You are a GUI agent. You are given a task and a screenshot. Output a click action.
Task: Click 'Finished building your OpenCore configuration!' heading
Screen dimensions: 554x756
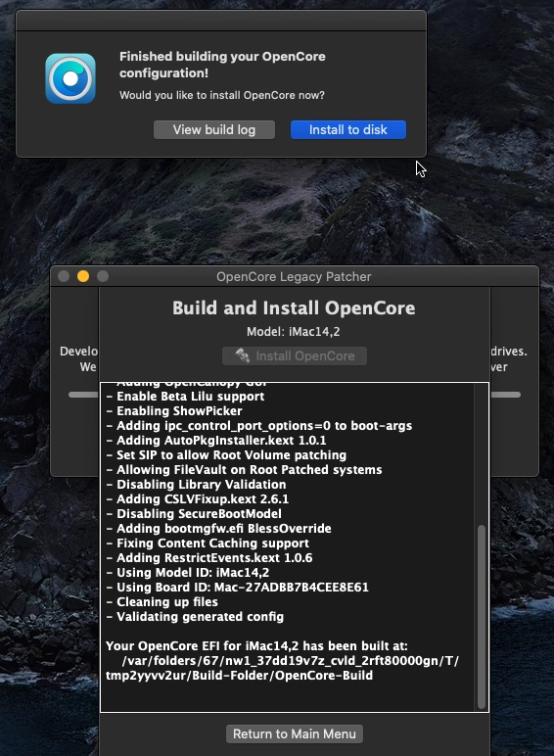[222, 65]
